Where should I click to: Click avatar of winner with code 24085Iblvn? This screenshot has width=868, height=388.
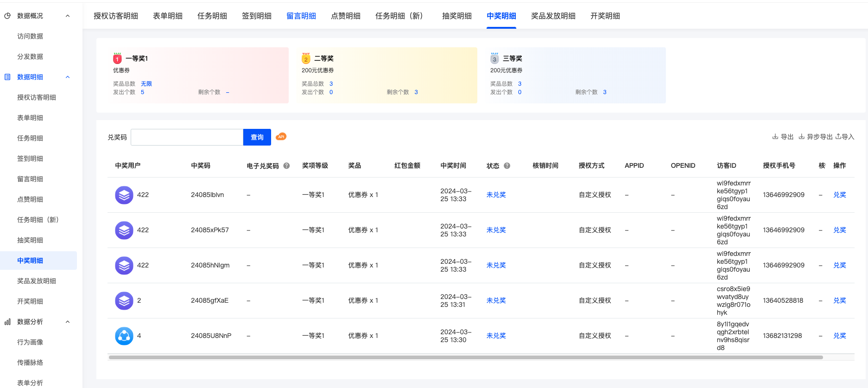coord(124,195)
